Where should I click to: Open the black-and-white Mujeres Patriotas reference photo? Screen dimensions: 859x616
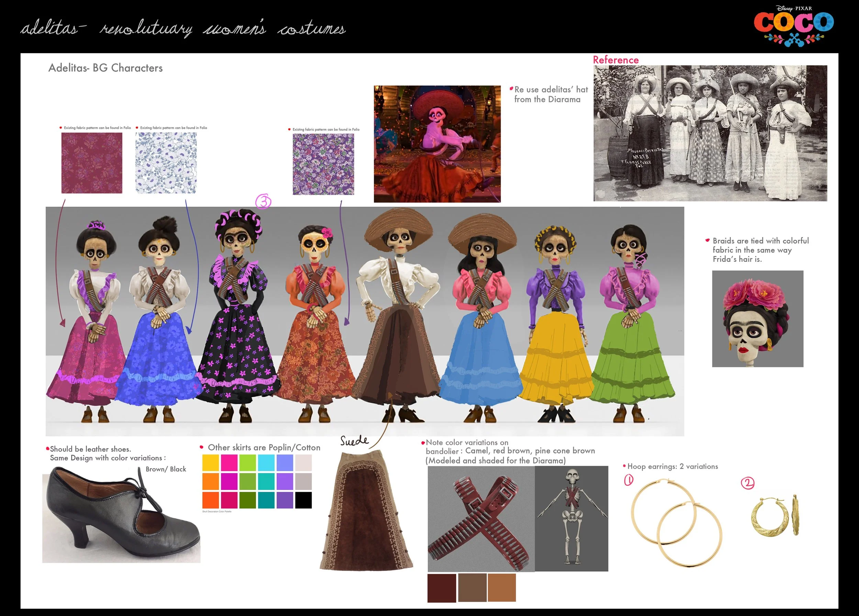pos(710,133)
